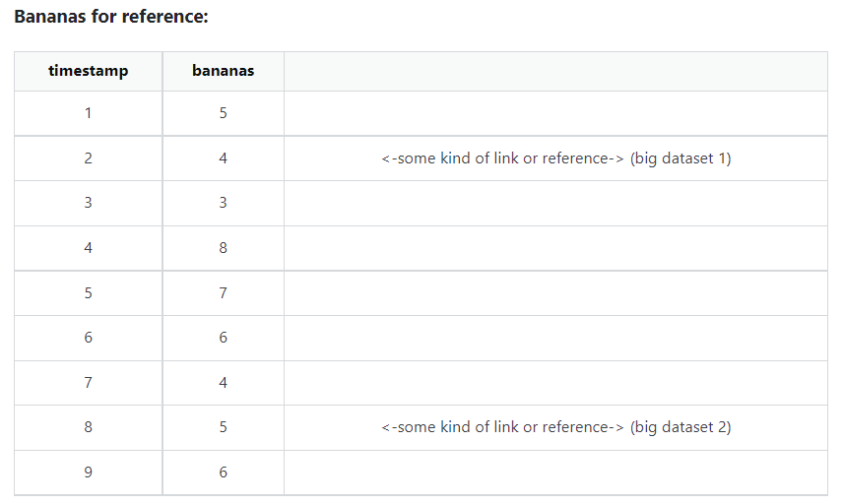843x504 pixels.
Task: Select the timestamp column cell containing 7
Action: (x=88, y=383)
